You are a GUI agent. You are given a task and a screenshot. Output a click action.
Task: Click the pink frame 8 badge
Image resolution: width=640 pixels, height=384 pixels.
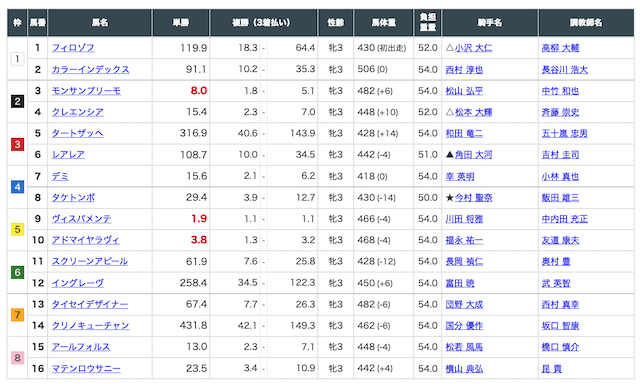point(17,357)
